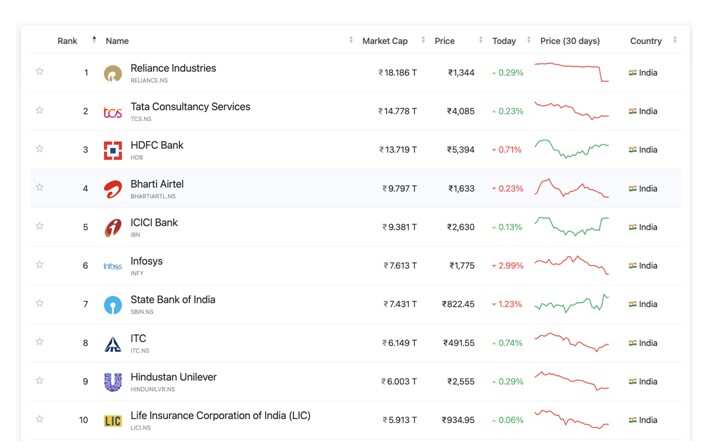This screenshot has width=722, height=447.
Task: Open the Reliance Industries company link
Action: click(173, 68)
